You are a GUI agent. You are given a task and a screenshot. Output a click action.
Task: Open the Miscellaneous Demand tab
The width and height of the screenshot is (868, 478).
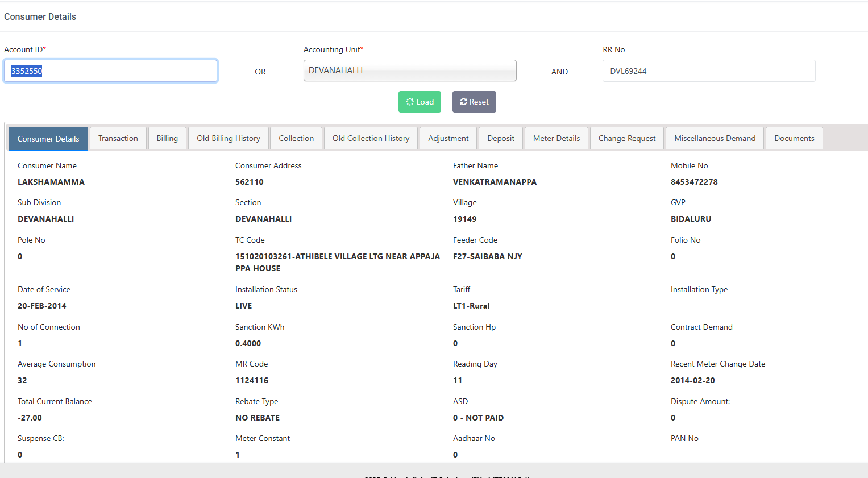coord(715,138)
